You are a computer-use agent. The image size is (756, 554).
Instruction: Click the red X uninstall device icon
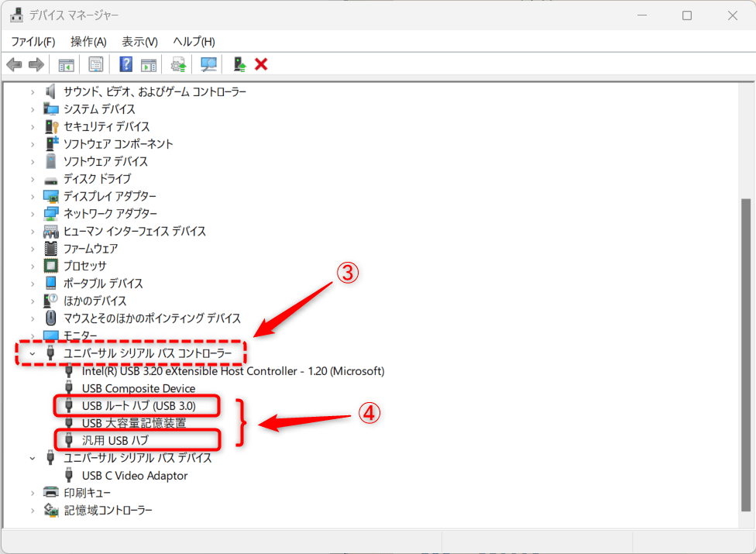[261, 64]
